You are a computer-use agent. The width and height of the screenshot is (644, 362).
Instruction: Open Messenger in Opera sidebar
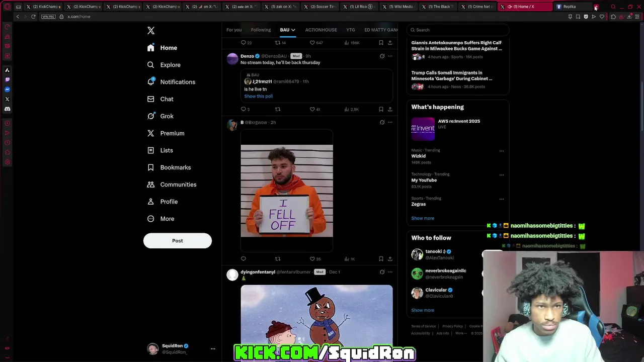tap(7, 89)
